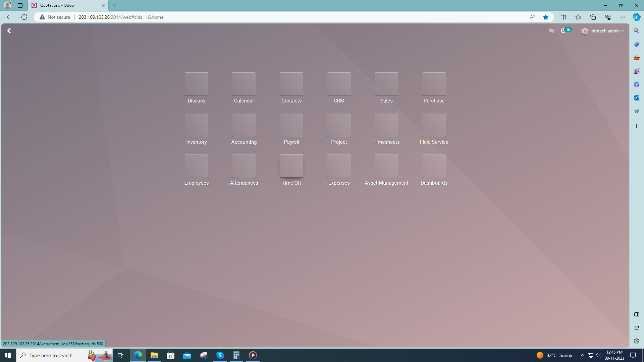This screenshot has height=362, width=644.
Task: Open a new browser tab
Action: pos(114,5)
